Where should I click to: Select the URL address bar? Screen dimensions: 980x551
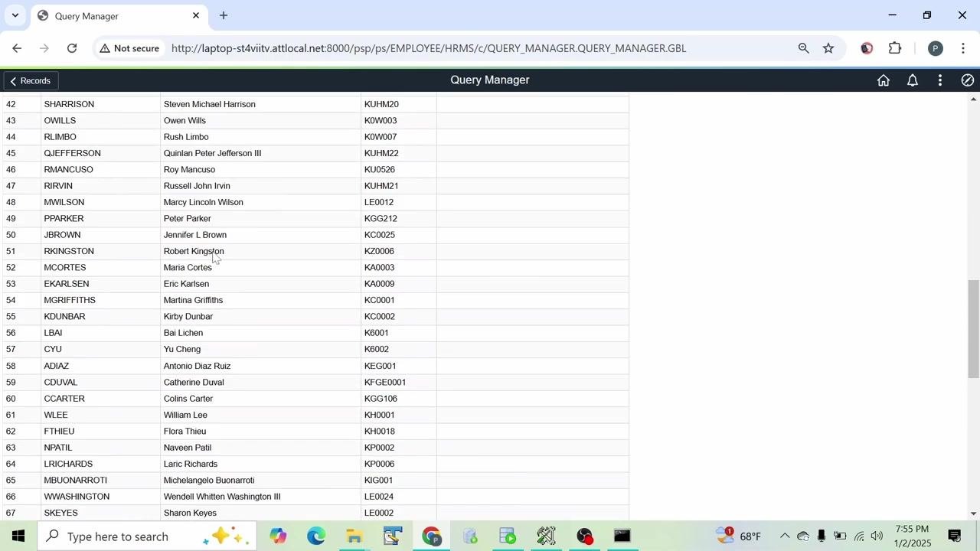tap(429, 48)
